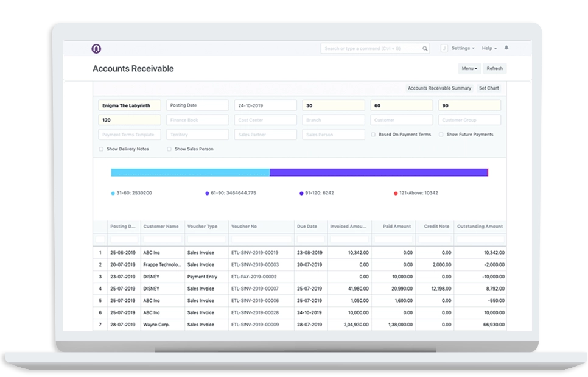Click the magnifier icon in the search bar
588x377 pixels.
click(x=424, y=48)
